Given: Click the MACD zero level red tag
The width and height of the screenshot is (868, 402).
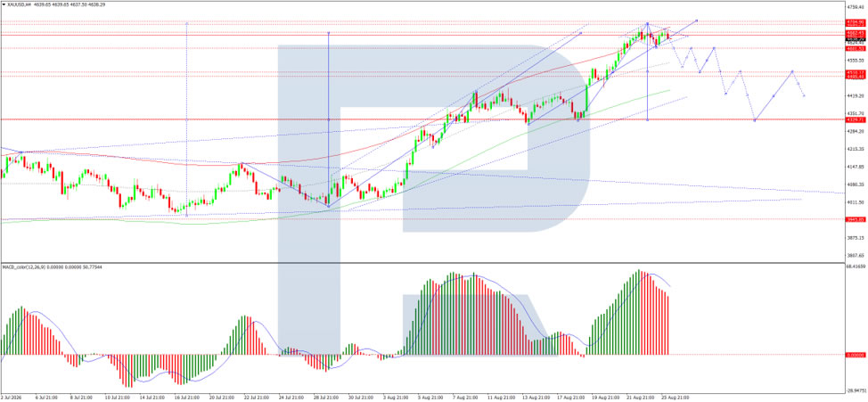Looking at the screenshot, I should click(856, 355).
